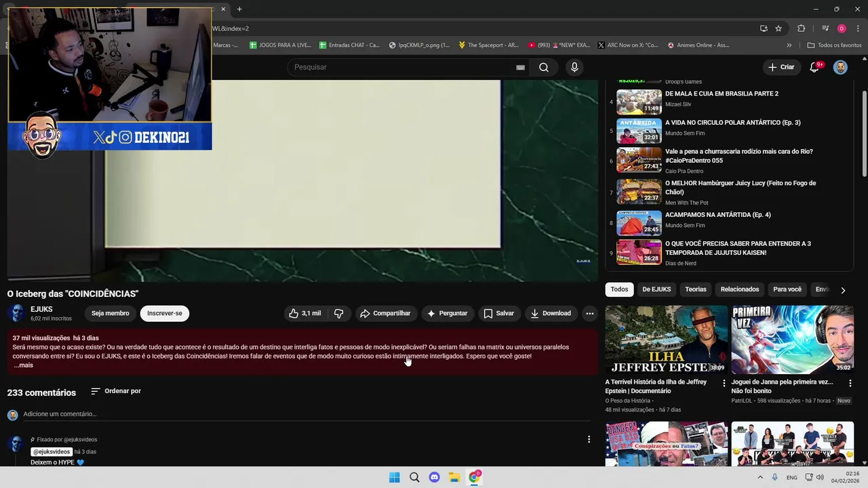Open options menu for Janna video
Image resolution: width=868 pixels, height=488 pixels.
(850, 383)
